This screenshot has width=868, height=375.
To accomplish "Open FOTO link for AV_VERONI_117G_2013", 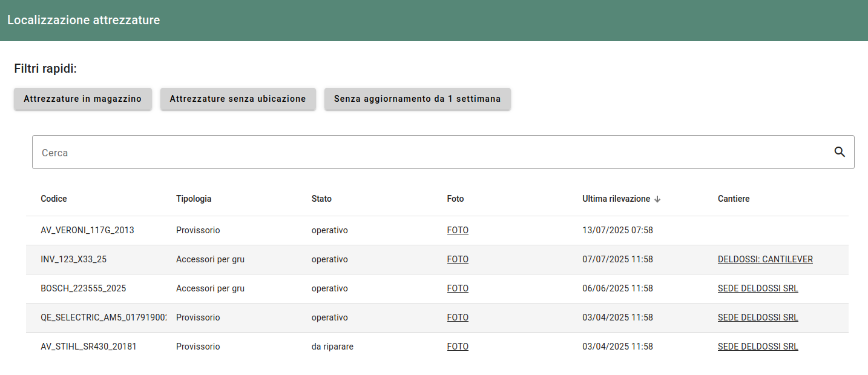I will pyautogui.click(x=458, y=230).
